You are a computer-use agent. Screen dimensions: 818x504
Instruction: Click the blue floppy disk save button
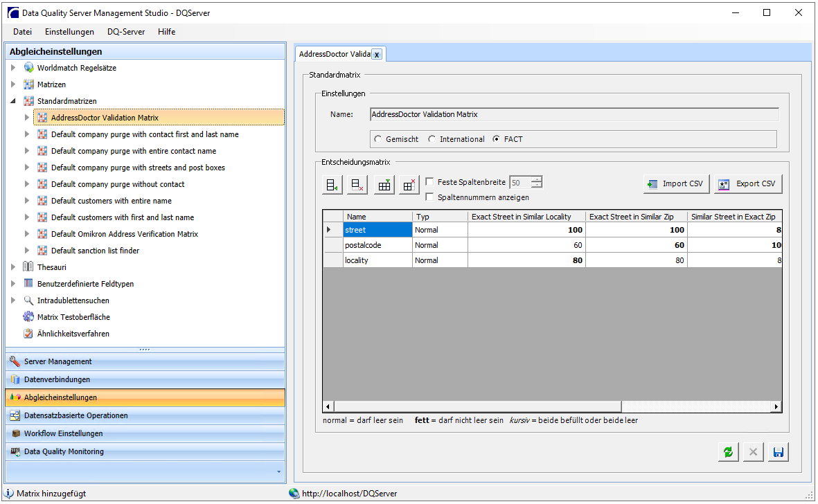[779, 452]
